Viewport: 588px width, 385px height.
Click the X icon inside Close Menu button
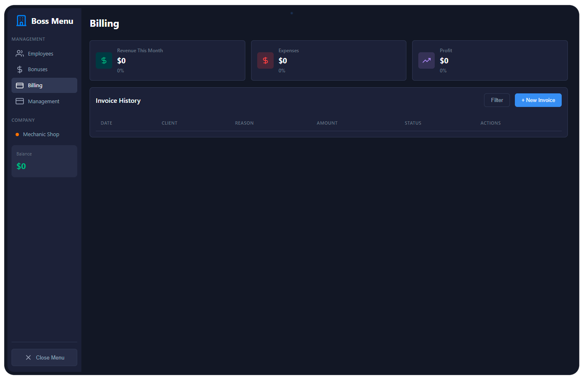tap(28, 357)
